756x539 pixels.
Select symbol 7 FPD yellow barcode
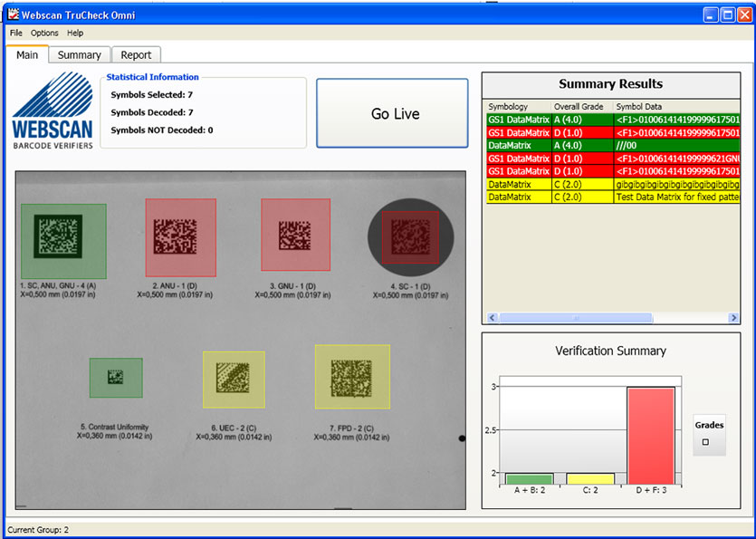point(352,377)
